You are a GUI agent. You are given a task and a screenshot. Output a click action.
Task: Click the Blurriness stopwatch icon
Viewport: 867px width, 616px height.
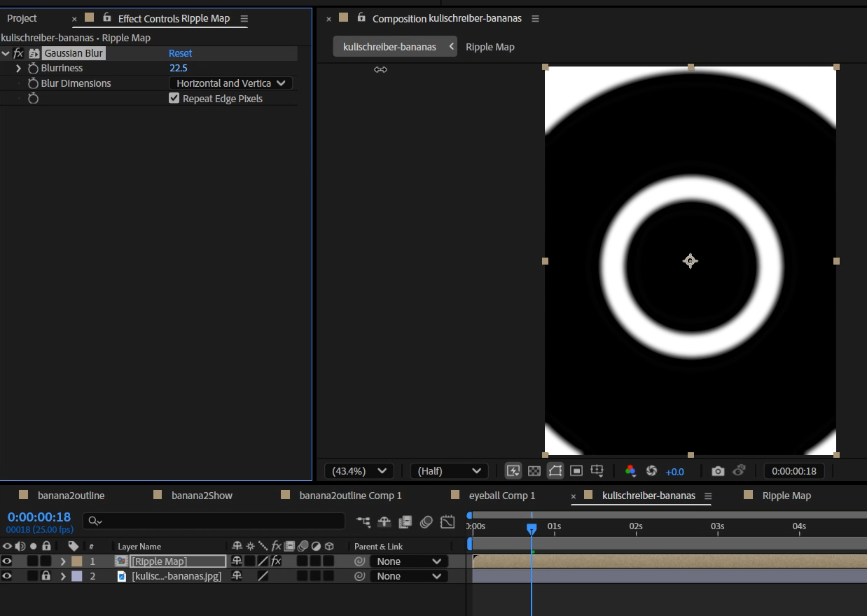[x=33, y=69]
